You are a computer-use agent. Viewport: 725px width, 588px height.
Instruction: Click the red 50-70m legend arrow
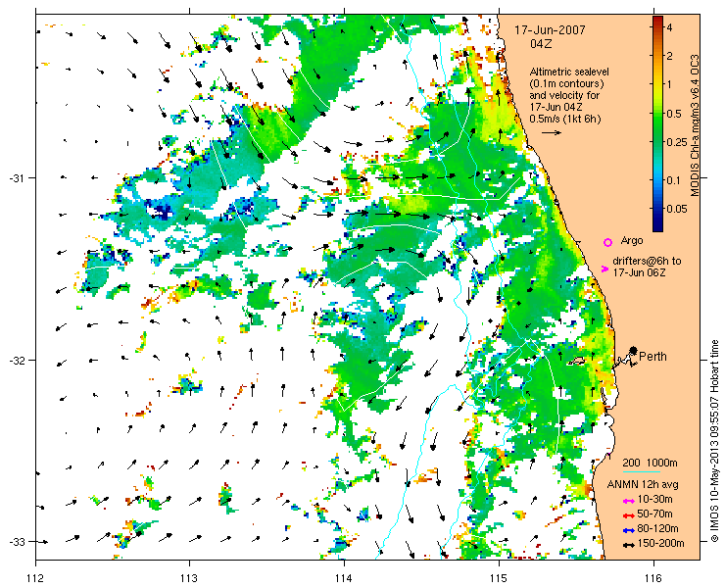628,515
